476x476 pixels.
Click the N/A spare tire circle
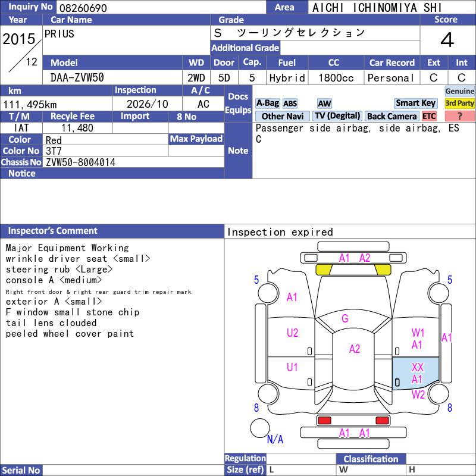coord(260,428)
